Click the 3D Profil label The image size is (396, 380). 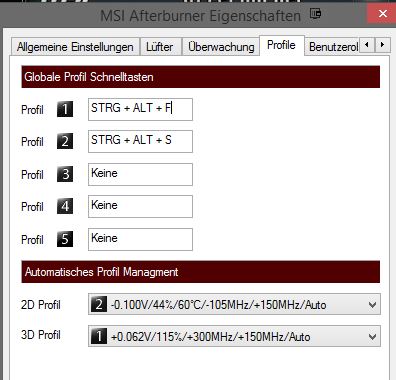point(41,335)
